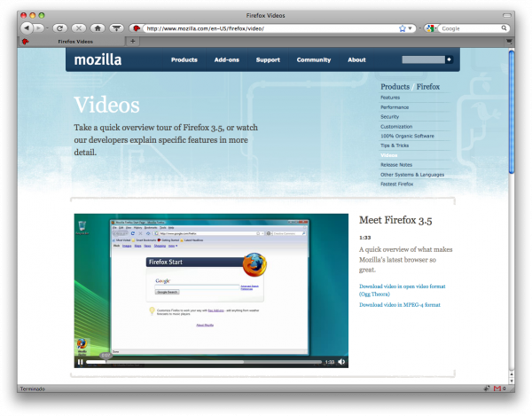Viewport: 532px width, 416px height.
Task: Mute the video with speaker icon
Action: point(341,362)
